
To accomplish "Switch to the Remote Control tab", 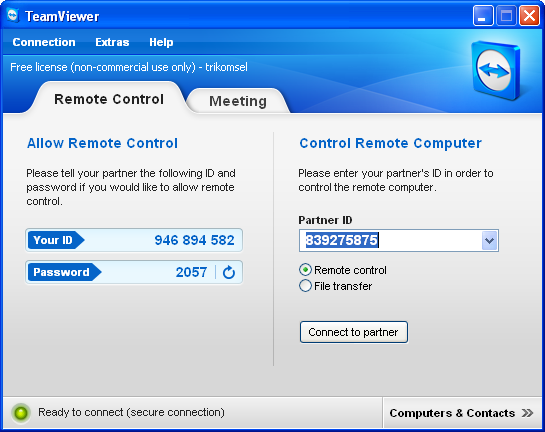I will coord(109,99).
